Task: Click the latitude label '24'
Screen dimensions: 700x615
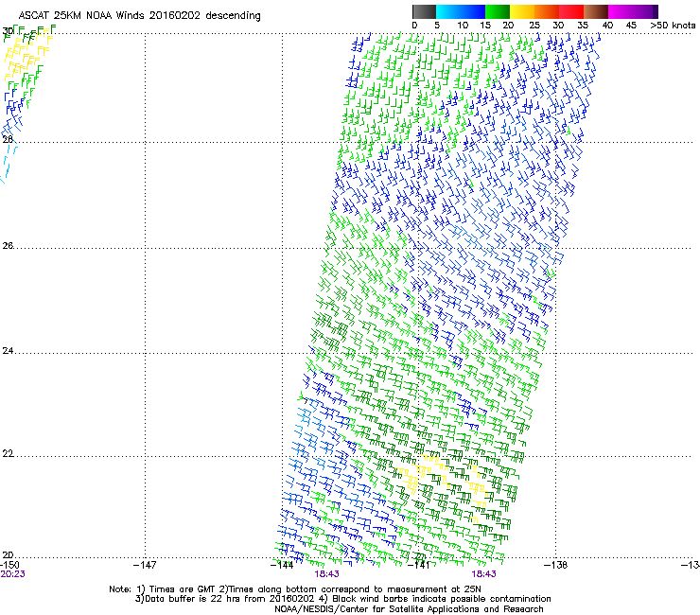Action: 8,351
